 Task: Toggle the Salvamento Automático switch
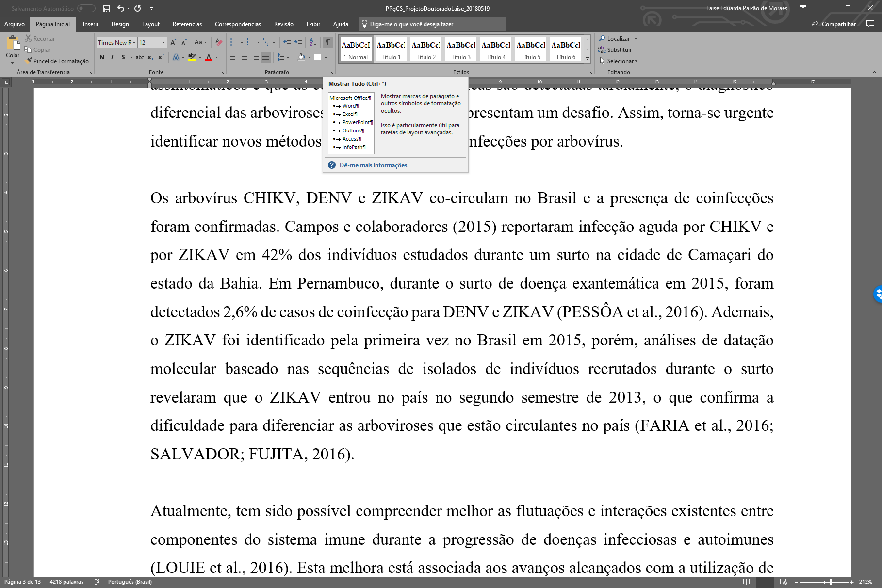coord(86,8)
